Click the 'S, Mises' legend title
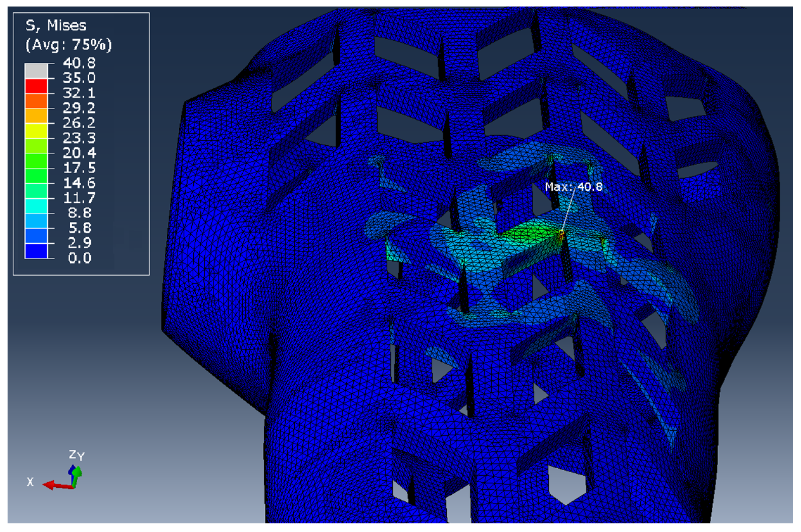Viewport: 801px width, 532px height. click(x=56, y=25)
